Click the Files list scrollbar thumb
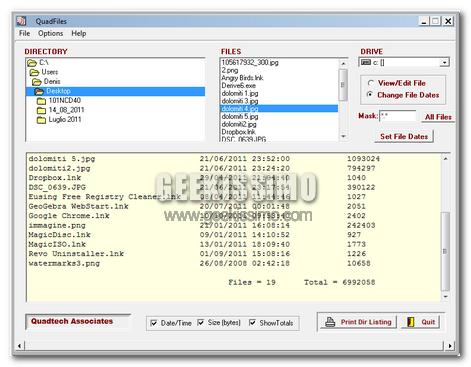 tap(343, 85)
